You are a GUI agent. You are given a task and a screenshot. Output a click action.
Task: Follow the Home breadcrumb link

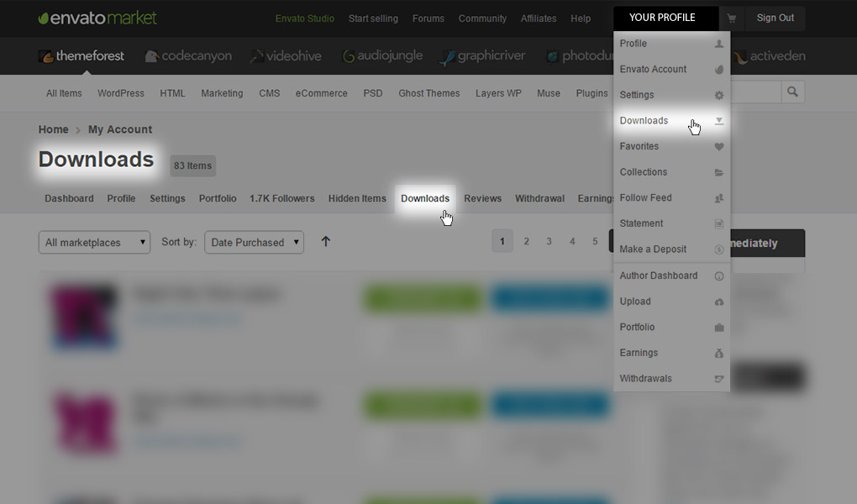(53, 129)
